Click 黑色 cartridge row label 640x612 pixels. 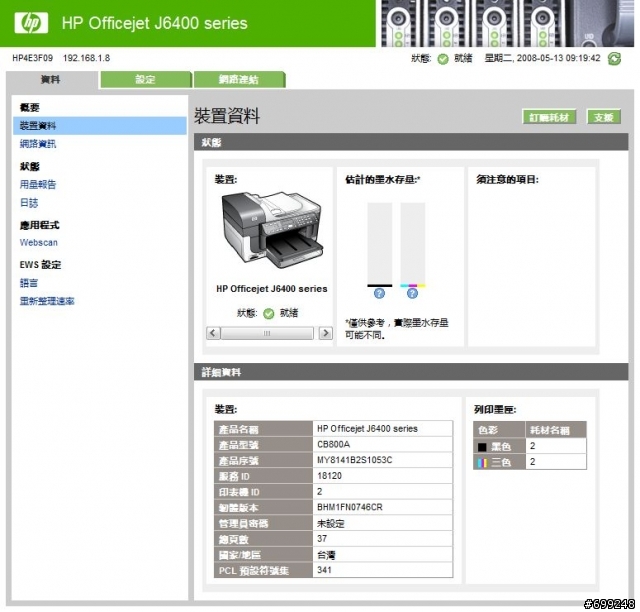(500, 447)
